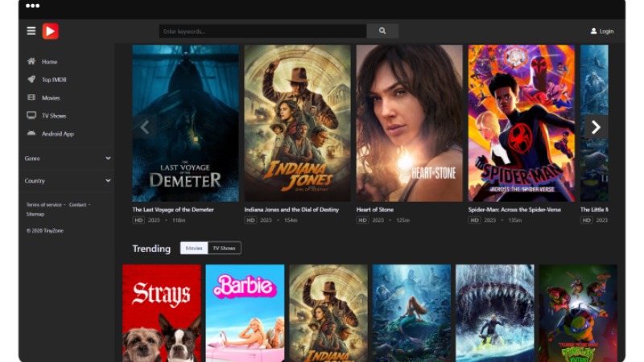Click the TV Shows monitor icon

31,115
